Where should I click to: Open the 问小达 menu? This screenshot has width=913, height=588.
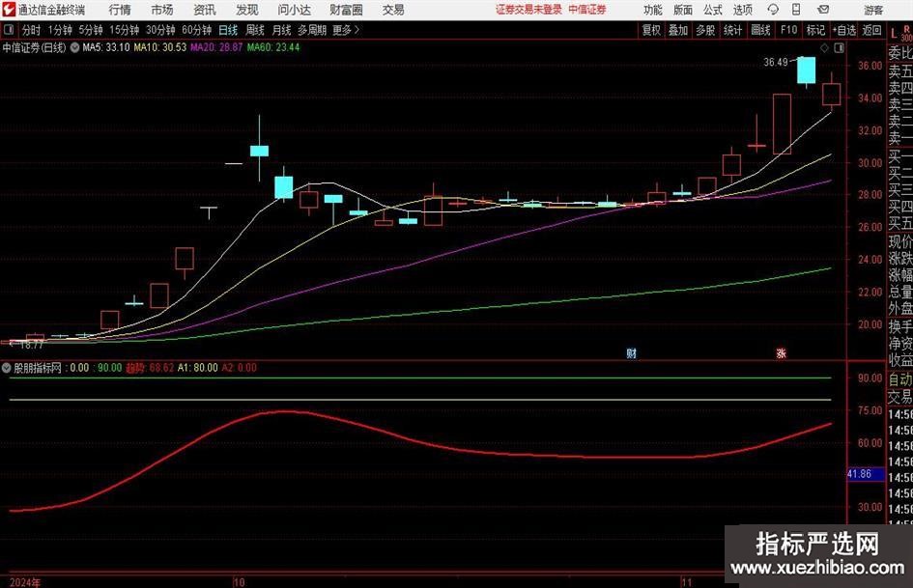(x=294, y=10)
